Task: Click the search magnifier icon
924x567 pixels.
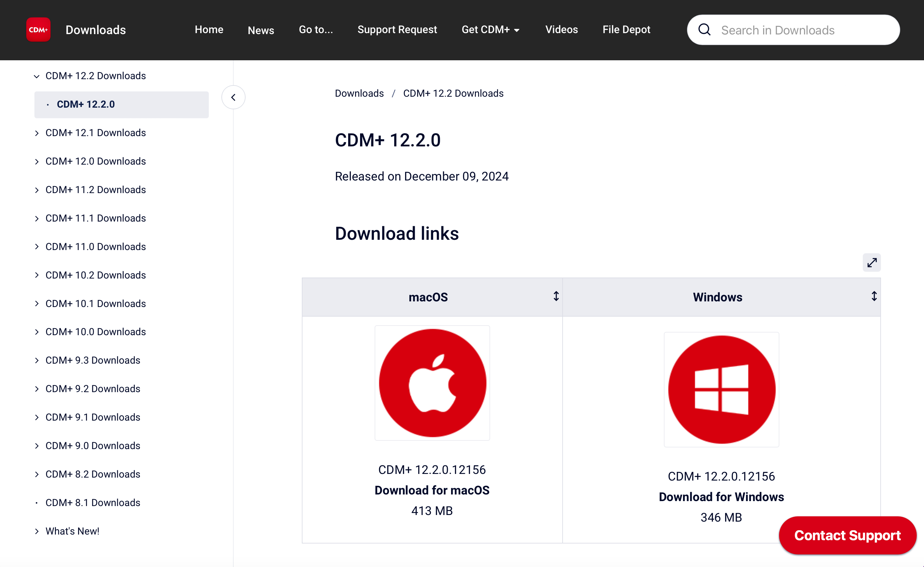Action: point(704,30)
